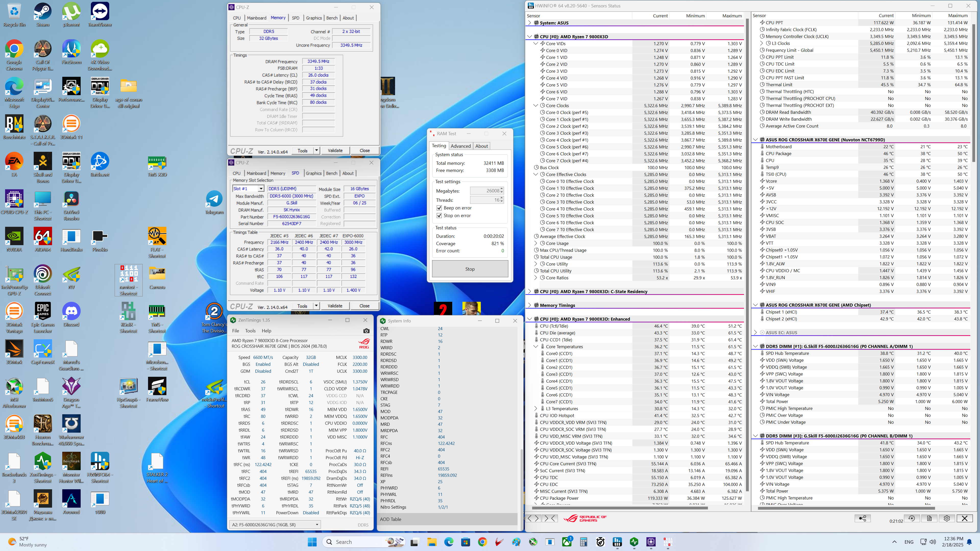Click the HWiNFO settings gear icon
The height and width of the screenshot is (551, 980).
click(947, 518)
